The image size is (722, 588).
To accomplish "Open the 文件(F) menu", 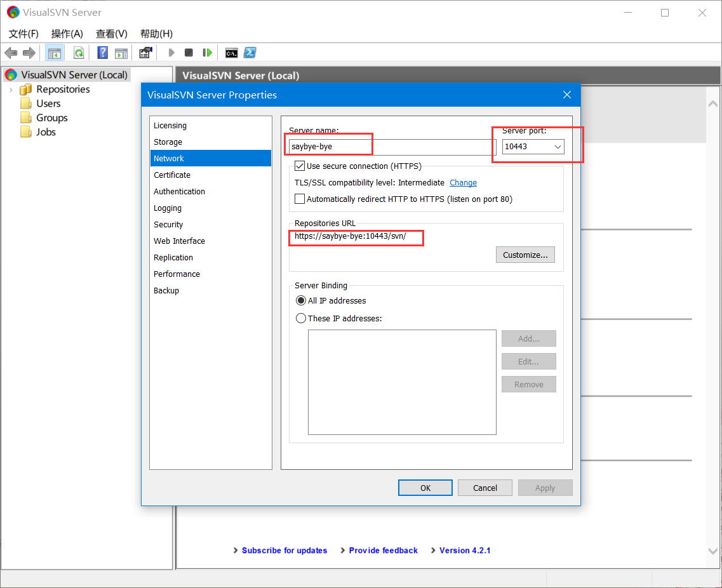I will 23,34.
